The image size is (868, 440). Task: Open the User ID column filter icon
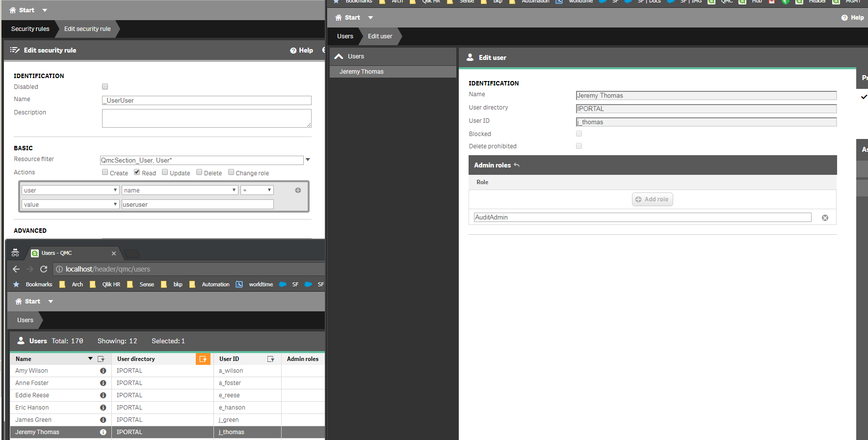click(x=270, y=359)
